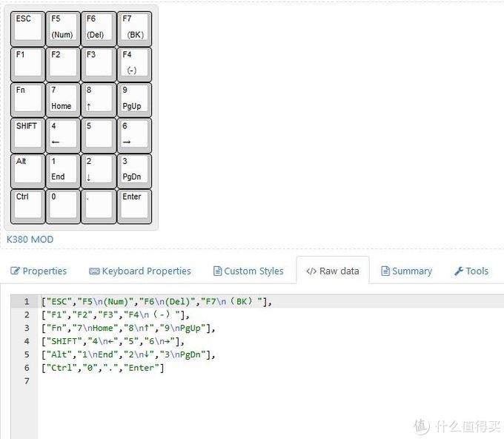Select the 4 left-arrow key

tap(63, 136)
